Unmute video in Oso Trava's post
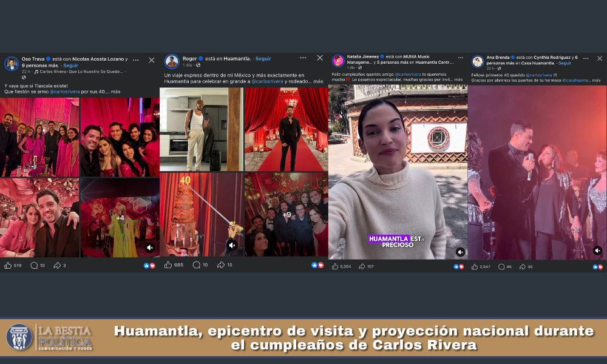Screen dimensions: 607x364 pos(149,248)
